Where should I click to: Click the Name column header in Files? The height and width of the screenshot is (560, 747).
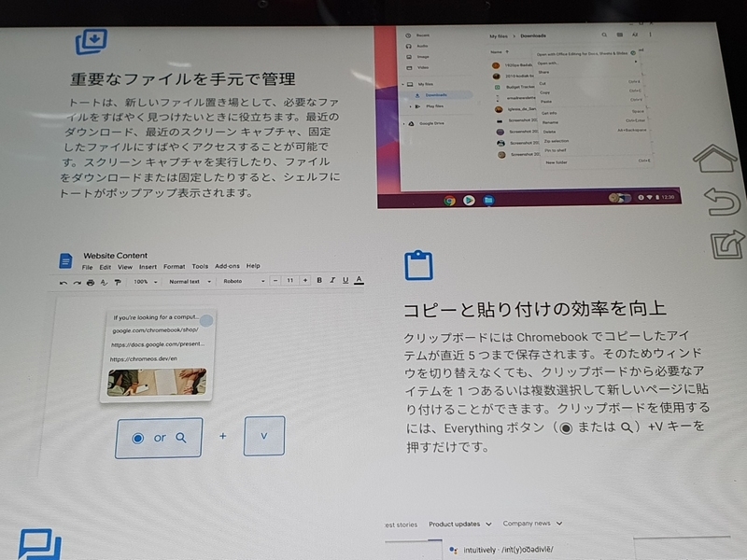tap(500, 51)
